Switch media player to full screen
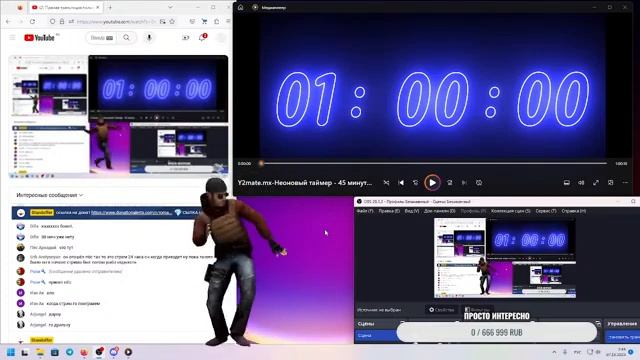This screenshot has height=360, width=640. (x=596, y=183)
